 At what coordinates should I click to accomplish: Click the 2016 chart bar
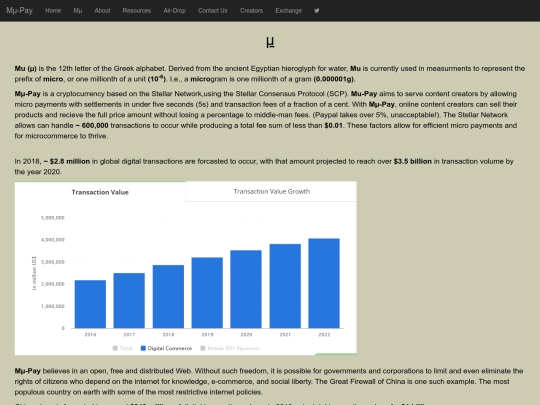coord(90,304)
